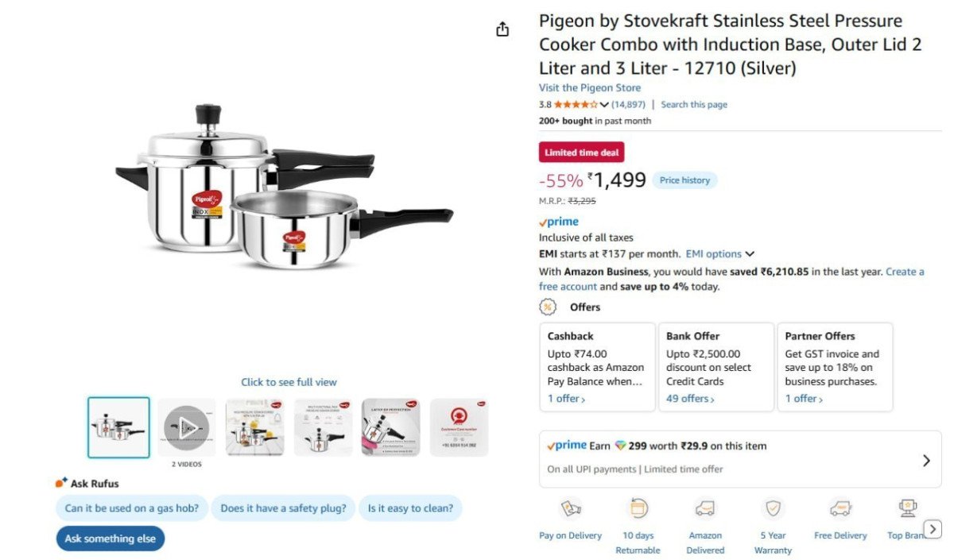Click the Pay on Delivery icon
The image size is (954, 560).
pos(569,509)
